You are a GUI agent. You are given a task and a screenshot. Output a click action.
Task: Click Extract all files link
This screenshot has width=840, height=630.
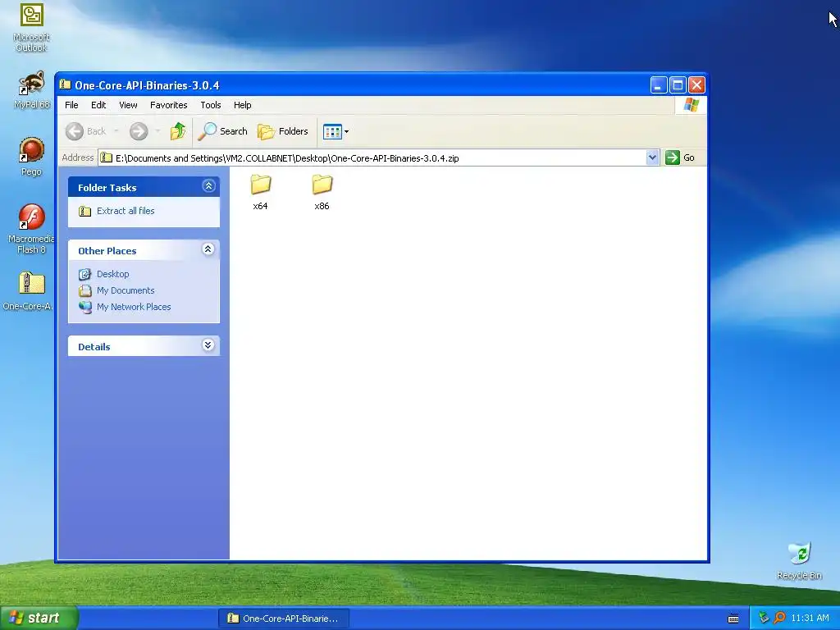click(126, 211)
